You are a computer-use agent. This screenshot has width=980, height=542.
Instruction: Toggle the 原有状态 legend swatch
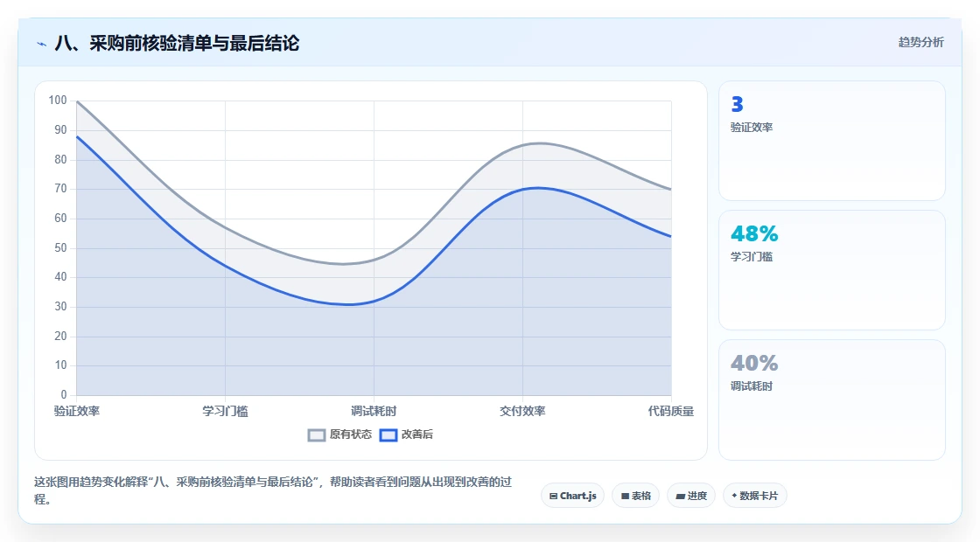tap(317, 435)
